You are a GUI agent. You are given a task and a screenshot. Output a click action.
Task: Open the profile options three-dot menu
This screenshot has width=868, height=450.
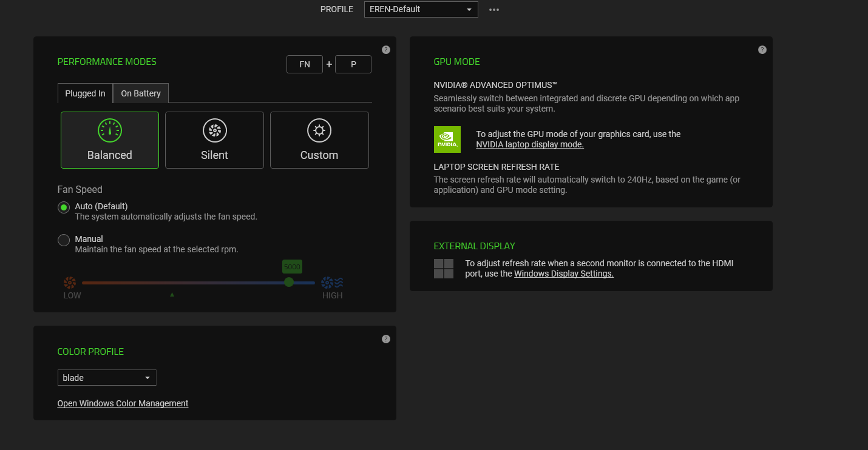pyautogui.click(x=494, y=10)
